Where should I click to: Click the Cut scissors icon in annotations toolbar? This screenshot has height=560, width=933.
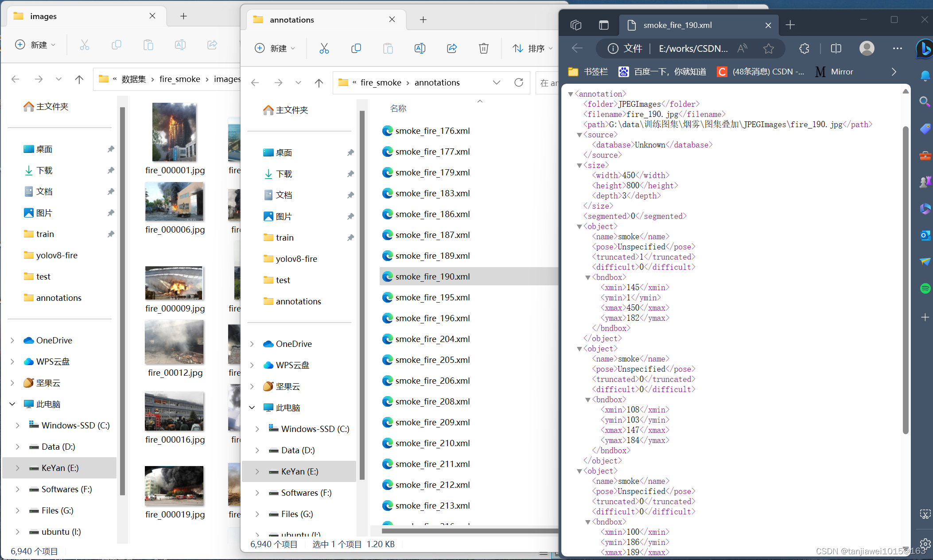(x=324, y=48)
